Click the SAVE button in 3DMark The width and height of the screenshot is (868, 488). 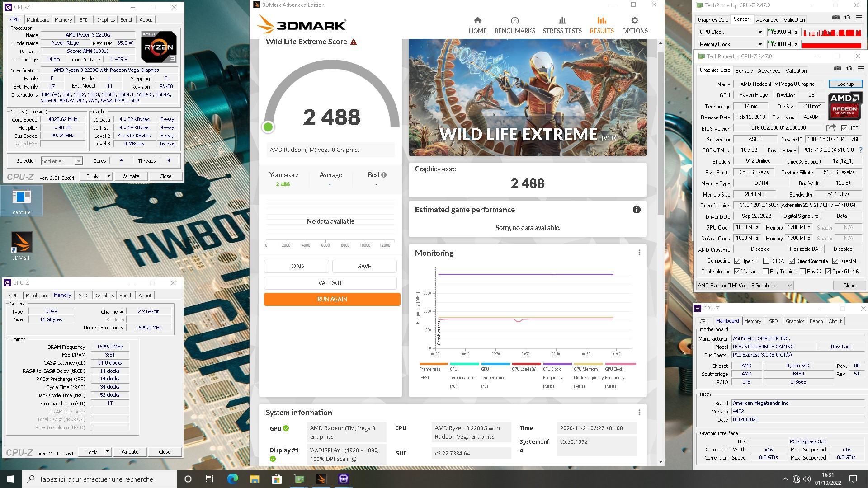364,266
